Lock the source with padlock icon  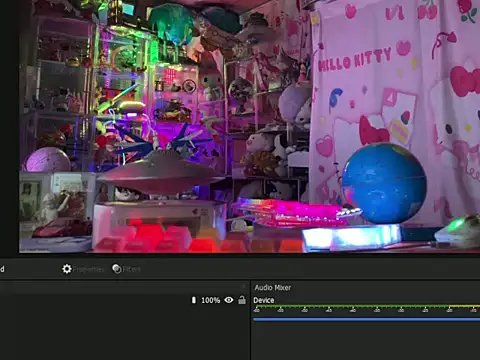(242, 300)
